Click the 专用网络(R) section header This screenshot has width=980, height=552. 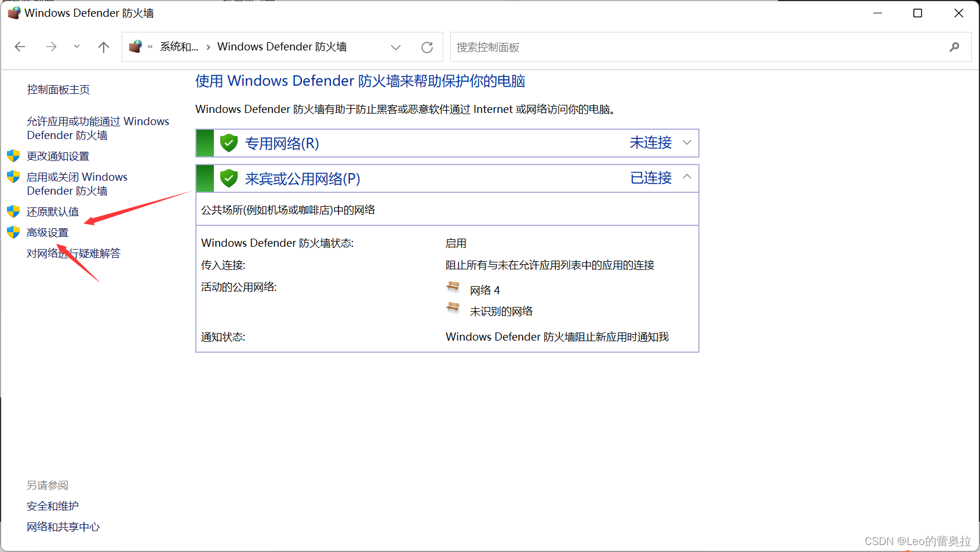tap(447, 143)
